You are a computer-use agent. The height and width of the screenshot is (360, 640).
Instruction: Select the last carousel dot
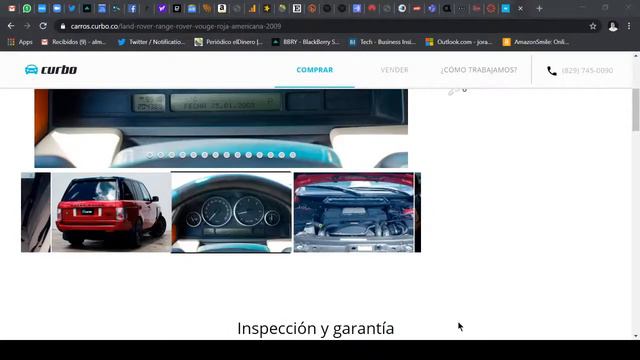293,155
